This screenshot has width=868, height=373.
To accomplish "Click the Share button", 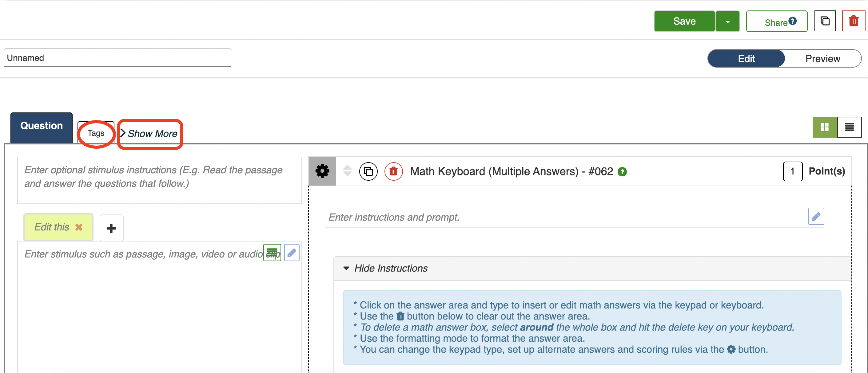I will point(776,22).
